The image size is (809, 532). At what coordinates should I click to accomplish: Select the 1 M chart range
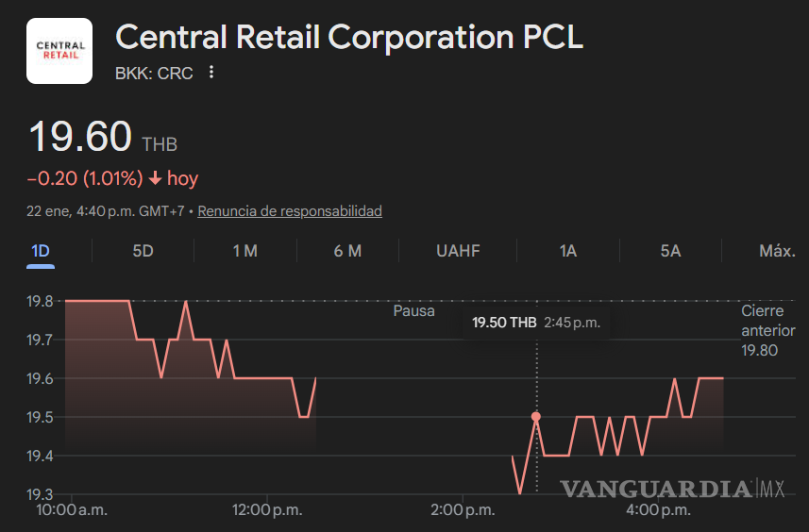coord(244,251)
